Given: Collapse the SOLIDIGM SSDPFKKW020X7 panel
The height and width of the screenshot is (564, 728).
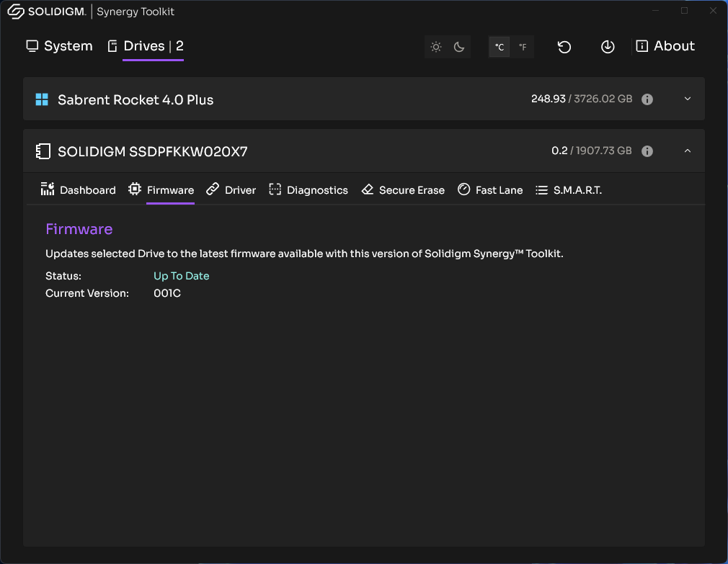Looking at the screenshot, I should tap(687, 151).
